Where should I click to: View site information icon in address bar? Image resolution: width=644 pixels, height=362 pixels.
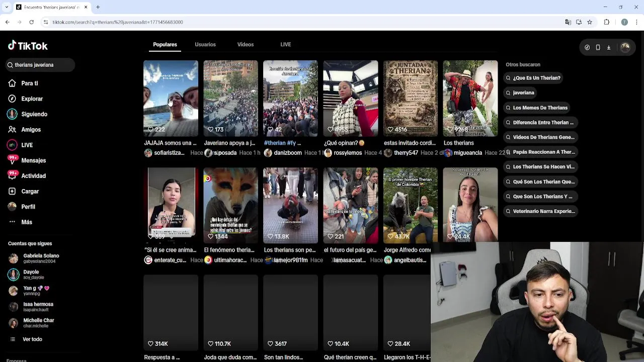point(46,22)
